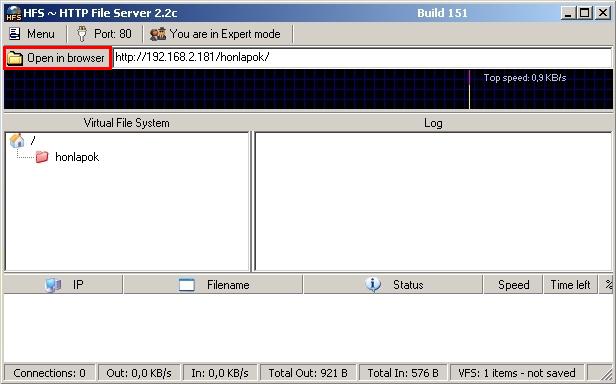
Task: Click the URL address field
Action: pos(362,58)
